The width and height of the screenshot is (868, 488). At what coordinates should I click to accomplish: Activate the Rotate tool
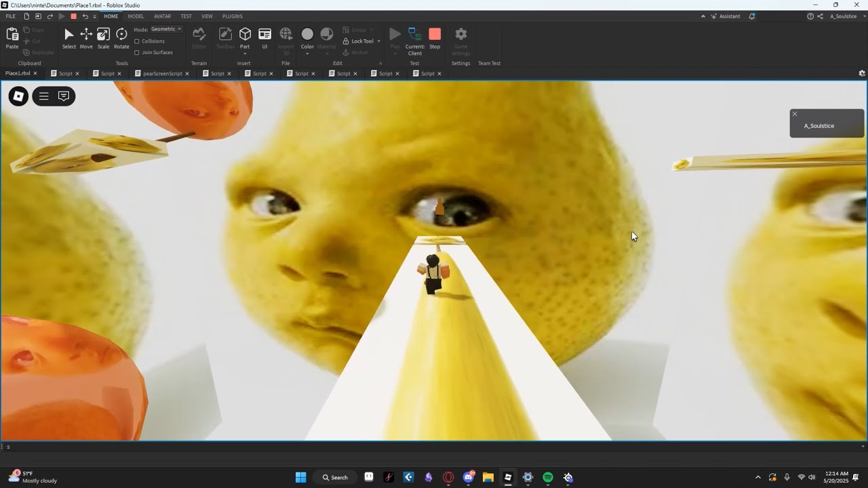point(121,38)
